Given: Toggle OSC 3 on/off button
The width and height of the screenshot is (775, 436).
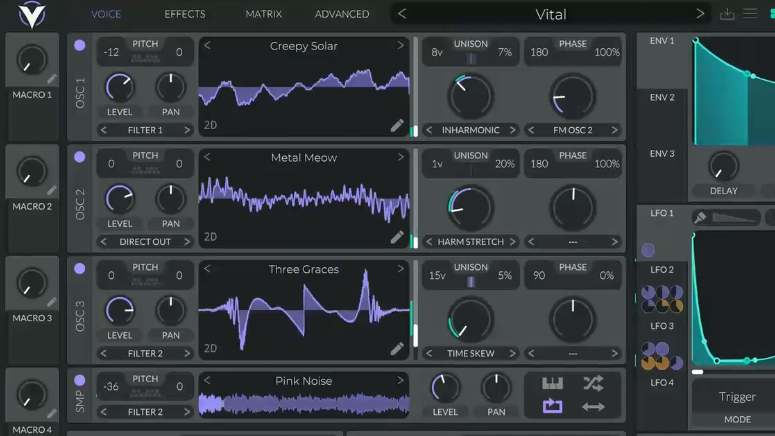Looking at the screenshot, I should tap(80, 269).
